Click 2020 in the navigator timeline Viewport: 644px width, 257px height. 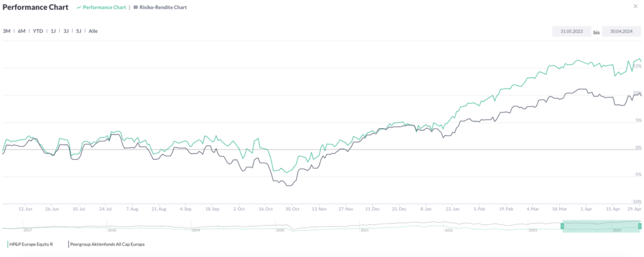coord(280,231)
